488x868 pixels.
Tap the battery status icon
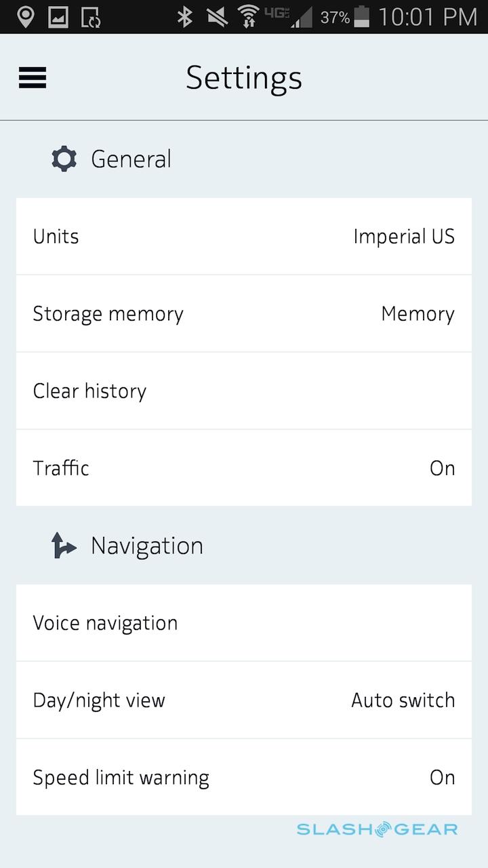[362, 17]
